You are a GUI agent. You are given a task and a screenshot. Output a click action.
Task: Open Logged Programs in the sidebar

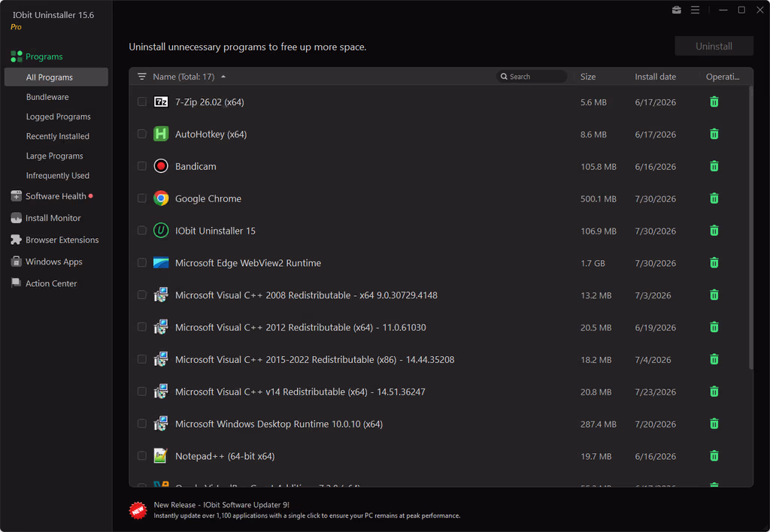(59, 116)
